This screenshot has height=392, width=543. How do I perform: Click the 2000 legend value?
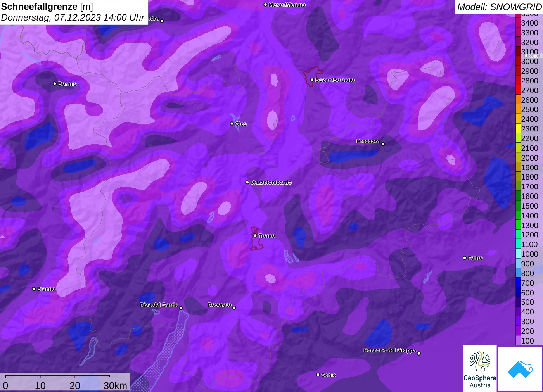pyautogui.click(x=530, y=158)
